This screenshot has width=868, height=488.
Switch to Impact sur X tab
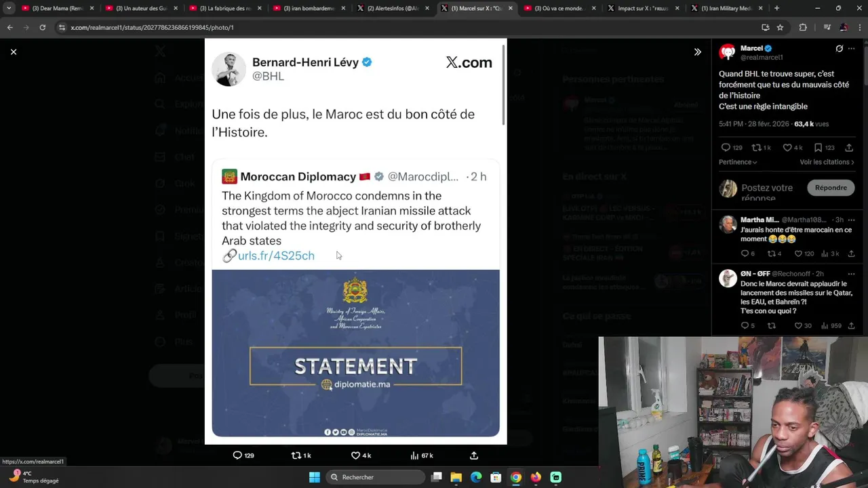pyautogui.click(x=643, y=8)
